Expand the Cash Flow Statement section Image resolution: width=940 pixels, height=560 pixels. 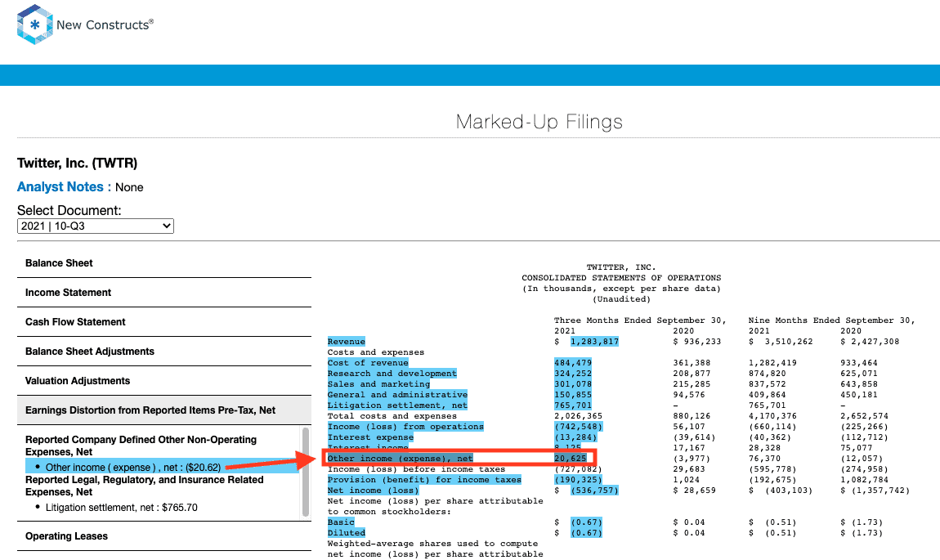coord(164,322)
